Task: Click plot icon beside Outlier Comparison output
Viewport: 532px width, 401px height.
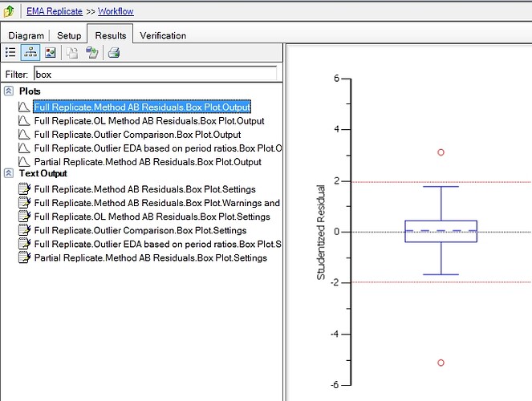Action: point(24,134)
